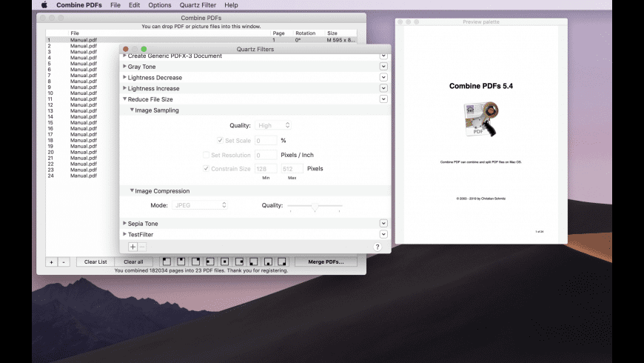The image size is (644, 363).
Task: Click Combine PDFs 5.4 title in preview
Action: coord(481,86)
